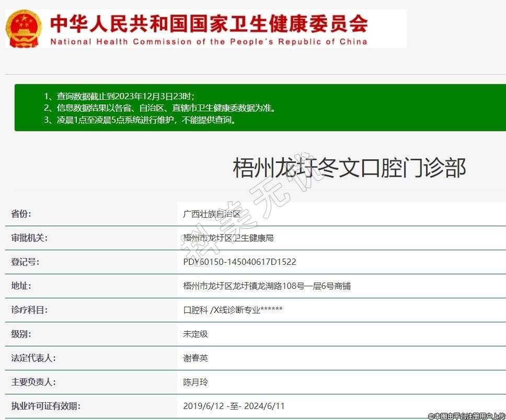
Task: Click the clinic name heading 梧州龙圩冬文口腔门诊部
Action: tap(349, 168)
